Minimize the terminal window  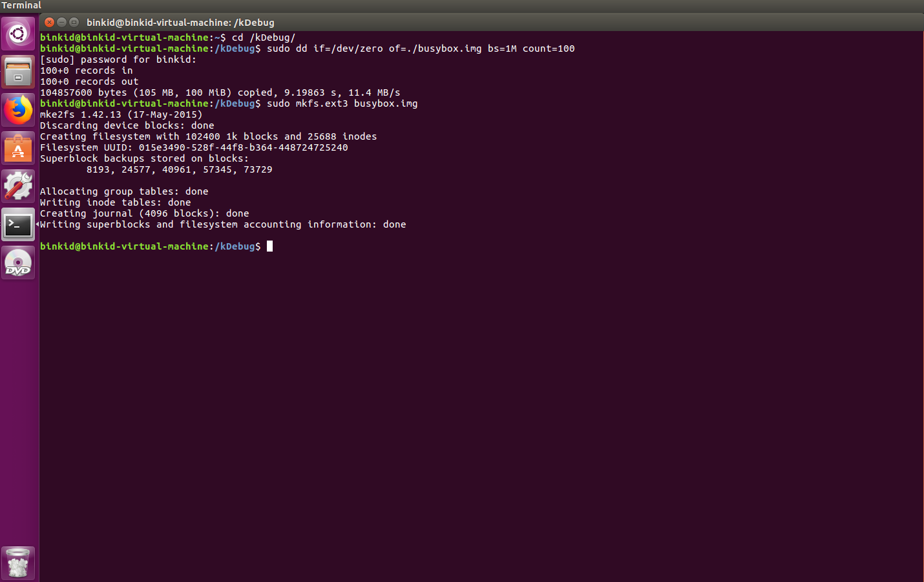[62, 22]
